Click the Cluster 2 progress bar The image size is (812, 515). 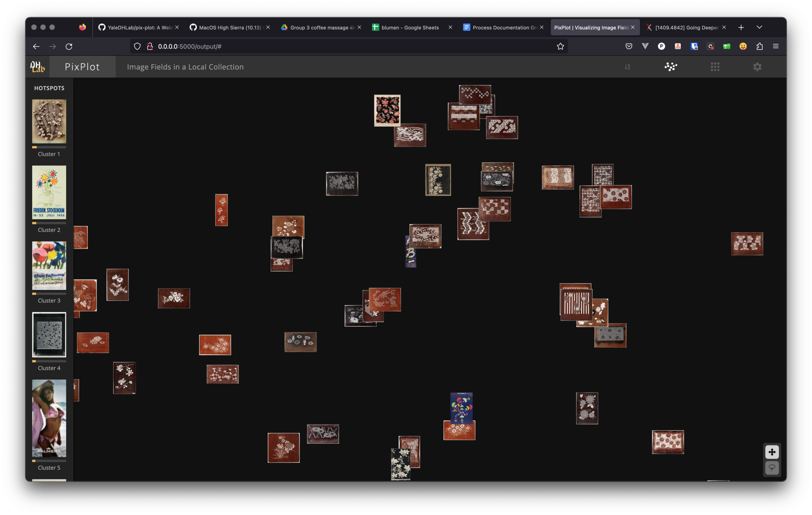click(x=49, y=223)
